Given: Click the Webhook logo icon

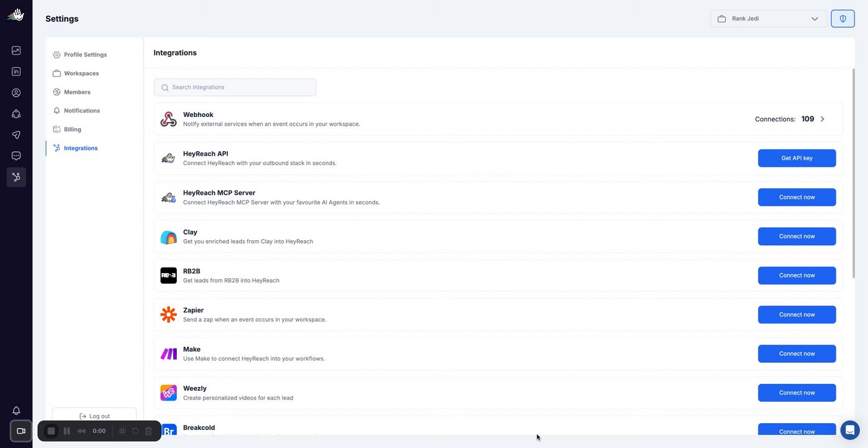Looking at the screenshot, I should pyautogui.click(x=168, y=119).
